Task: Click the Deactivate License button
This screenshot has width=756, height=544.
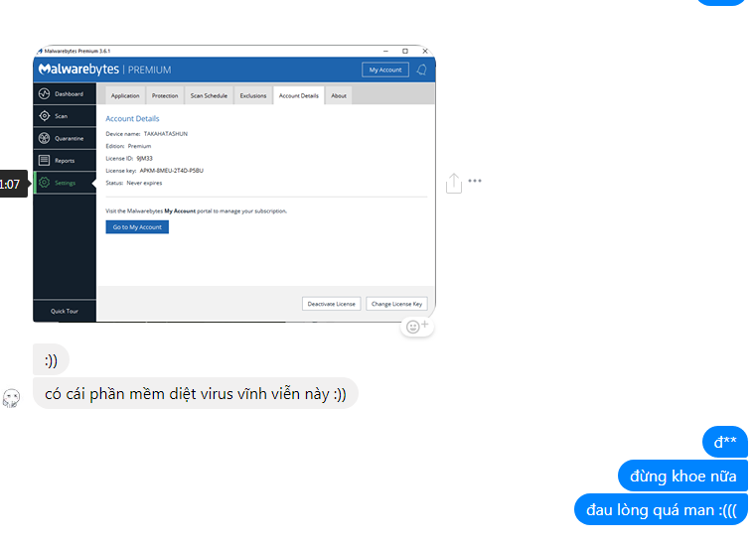Action: tap(331, 304)
